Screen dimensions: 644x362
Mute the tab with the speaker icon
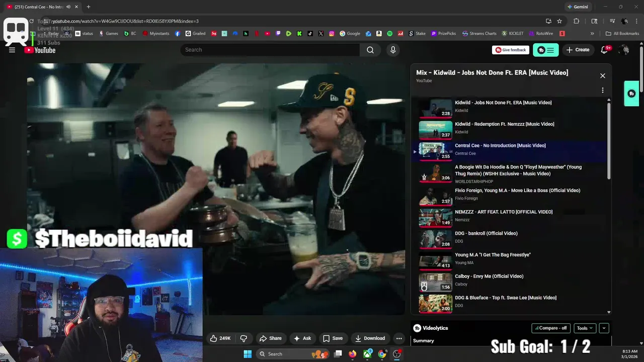pos(68,7)
